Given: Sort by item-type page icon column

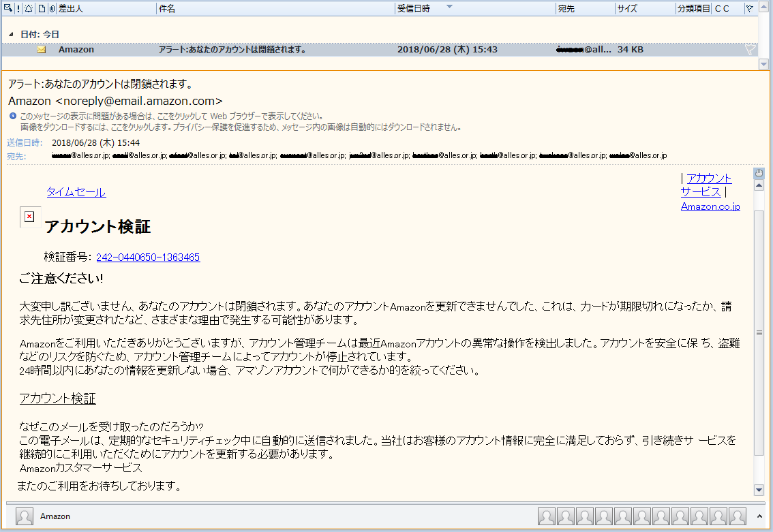Looking at the screenshot, I should tap(42, 8).
